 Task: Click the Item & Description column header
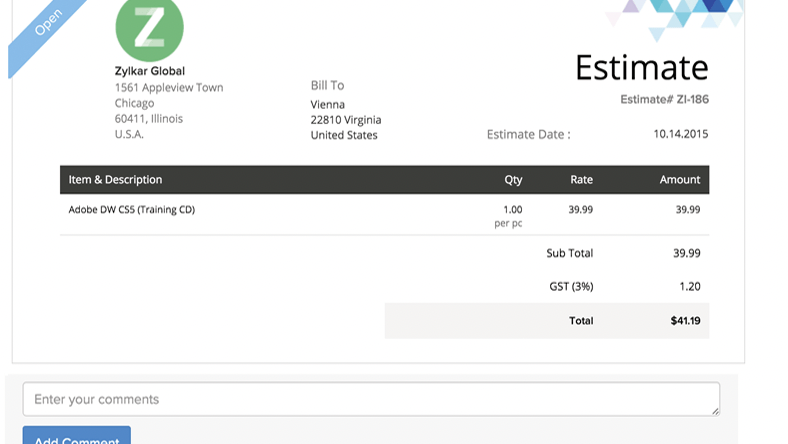115,180
